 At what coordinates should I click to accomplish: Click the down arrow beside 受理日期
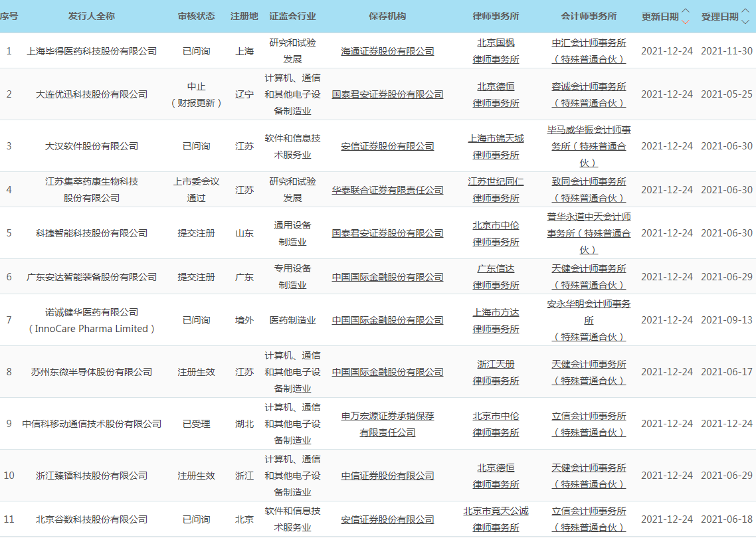[745, 21]
